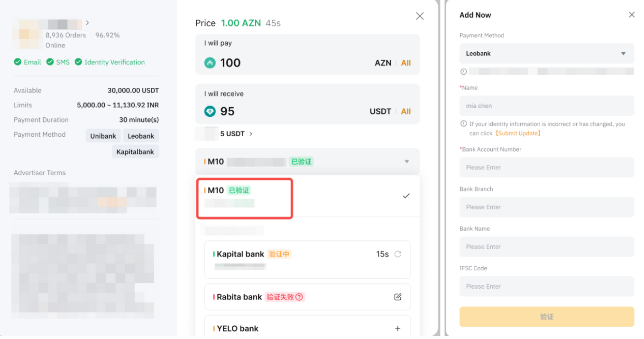Click the AZN currency icon in pay field
Image resolution: width=644 pixels, height=339 pixels.
pos(210,63)
